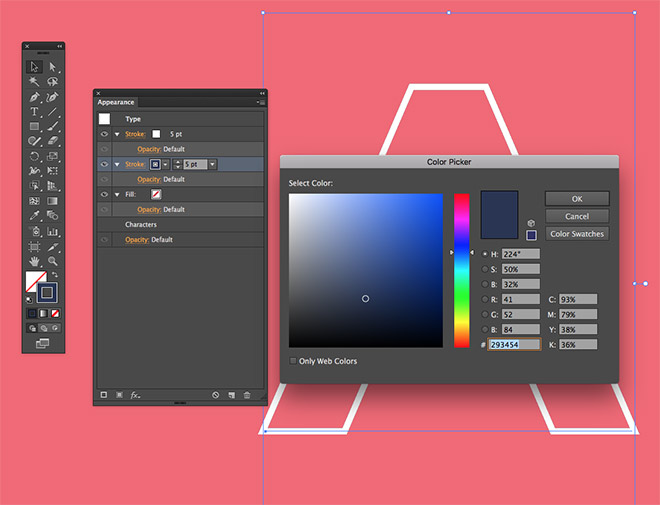The width and height of the screenshot is (660, 505).
Task: Select the Zoom magnifier tool
Action: pos(52,261)
